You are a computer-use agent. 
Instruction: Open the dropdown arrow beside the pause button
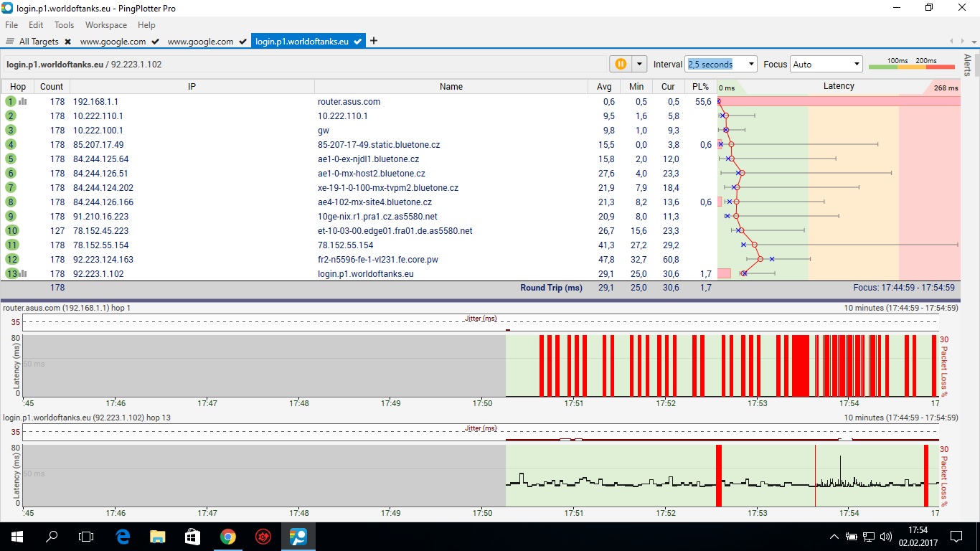639,64
